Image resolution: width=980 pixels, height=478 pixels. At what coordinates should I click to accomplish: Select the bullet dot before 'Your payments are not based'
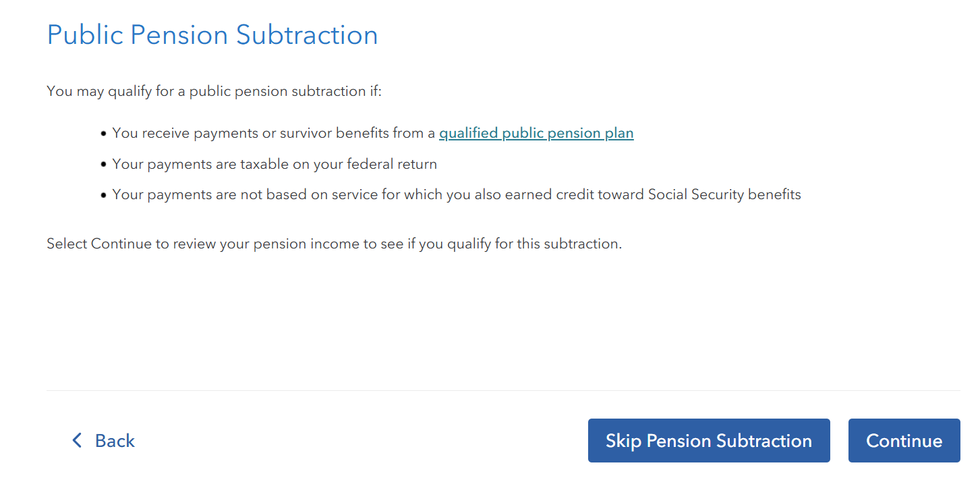pos(103,196)
